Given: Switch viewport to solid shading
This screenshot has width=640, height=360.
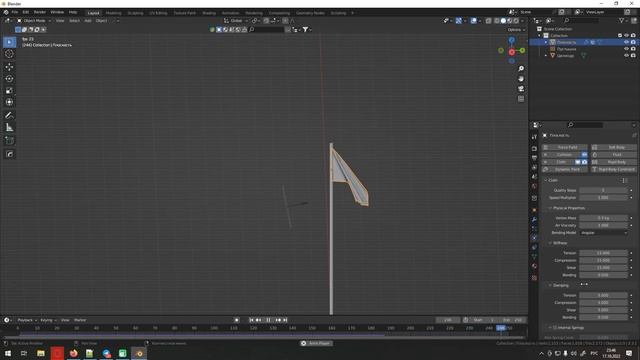Looking at the screenshot, I should [x=503, y=20].
